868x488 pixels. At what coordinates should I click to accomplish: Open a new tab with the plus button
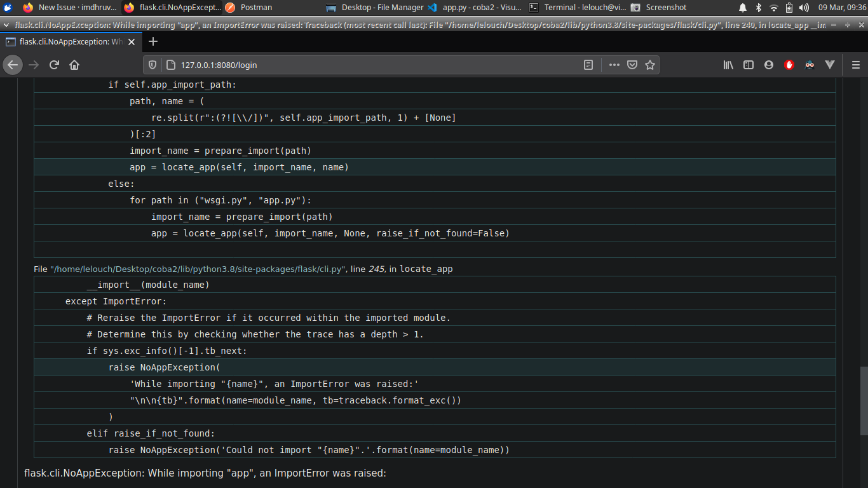(x=153, y=41)
